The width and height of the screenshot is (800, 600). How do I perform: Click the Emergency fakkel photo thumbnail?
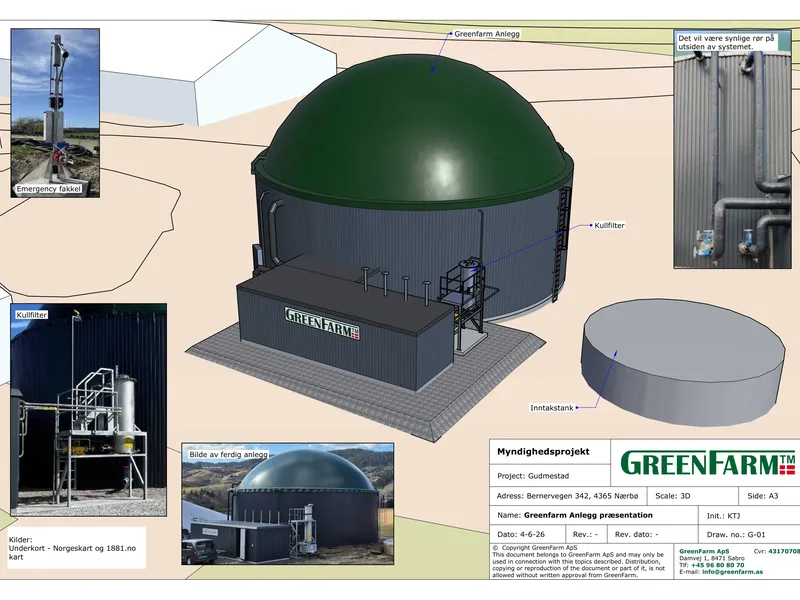(x=55, y=113)
